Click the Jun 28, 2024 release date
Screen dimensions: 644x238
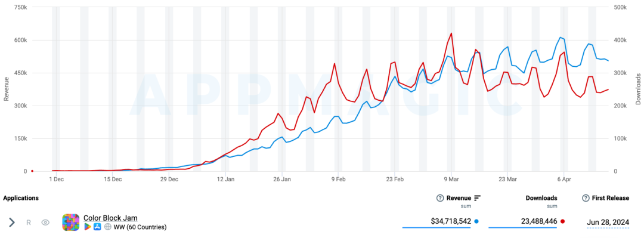click(x=608, y=222)
